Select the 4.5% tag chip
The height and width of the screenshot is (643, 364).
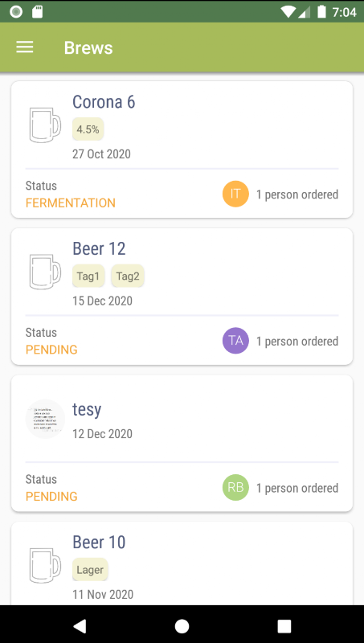88,129
